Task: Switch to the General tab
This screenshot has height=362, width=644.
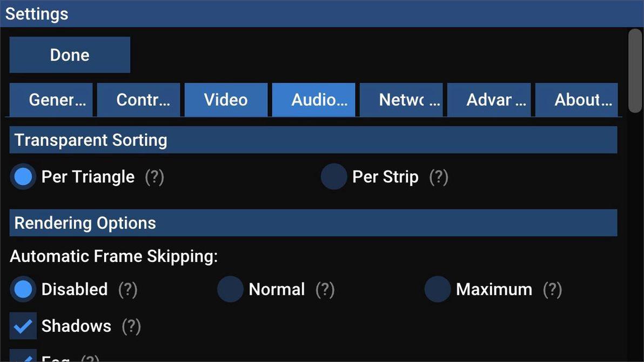Action: point(51,99)
